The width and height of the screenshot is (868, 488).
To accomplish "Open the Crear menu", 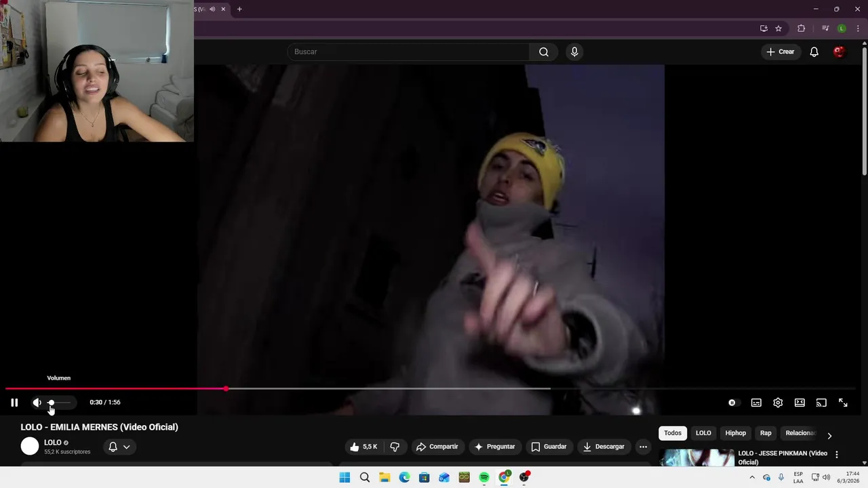I will pyautogui.click(x=781, y=52).
